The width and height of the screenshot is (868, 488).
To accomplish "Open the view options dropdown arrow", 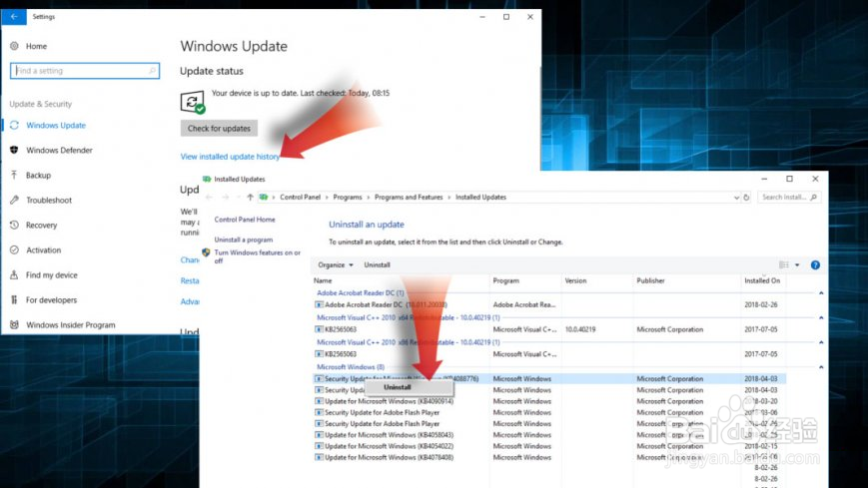I will click(x=797, y=265).
